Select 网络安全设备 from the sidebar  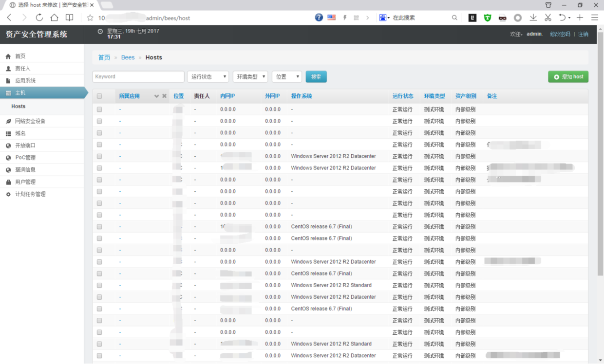(x=30, y=121)
